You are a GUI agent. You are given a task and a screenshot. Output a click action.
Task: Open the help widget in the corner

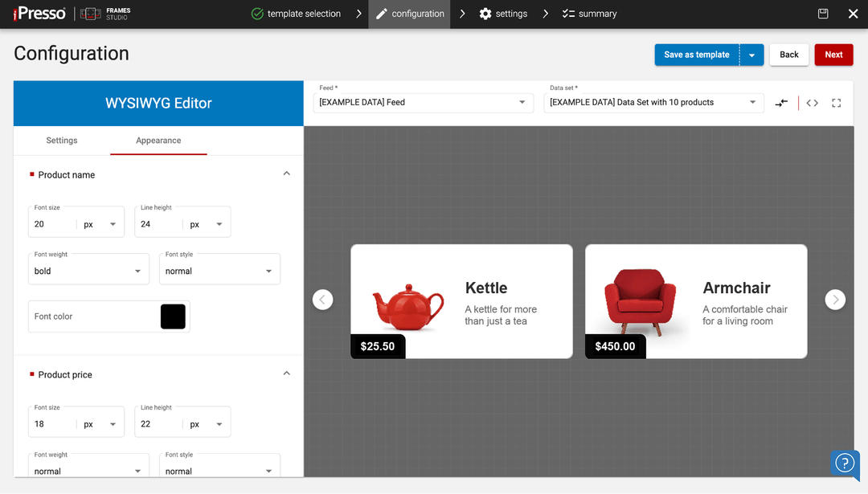coord(845,463)
